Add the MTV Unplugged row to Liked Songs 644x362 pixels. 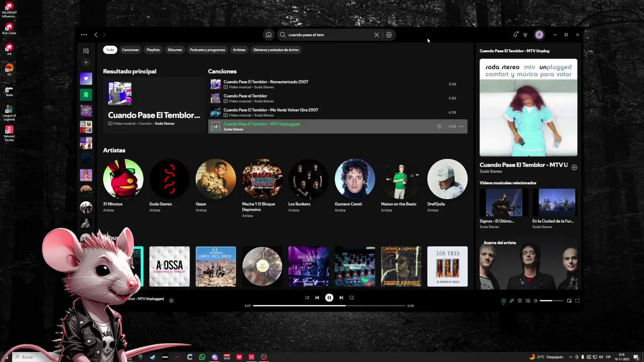(439, 127)
